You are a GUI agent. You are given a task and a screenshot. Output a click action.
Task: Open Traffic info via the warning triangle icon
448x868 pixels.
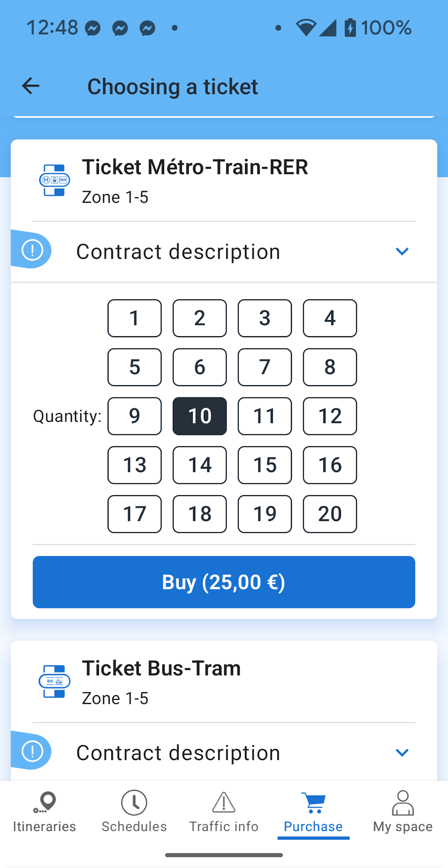point(224,802)
